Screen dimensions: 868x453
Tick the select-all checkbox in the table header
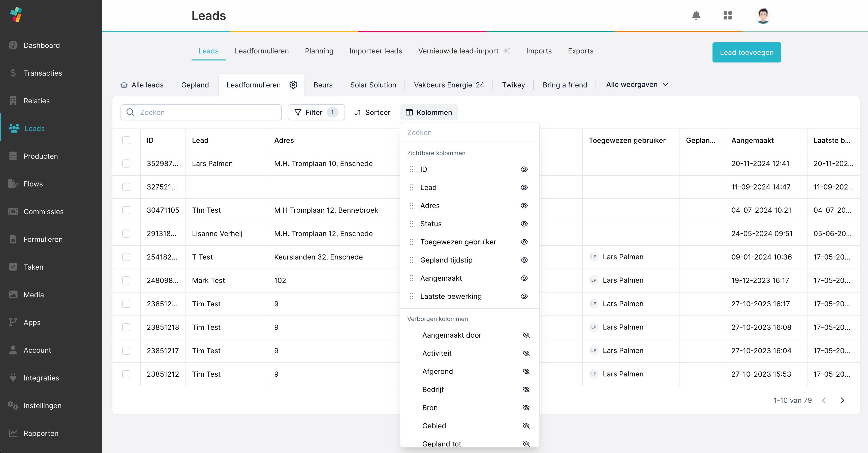point(126,140)
